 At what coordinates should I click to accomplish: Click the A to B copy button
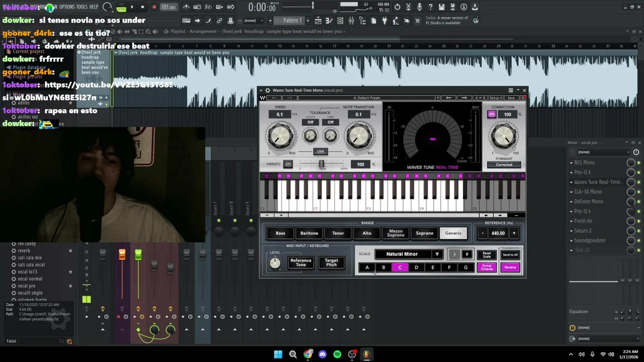click(480, 98)
